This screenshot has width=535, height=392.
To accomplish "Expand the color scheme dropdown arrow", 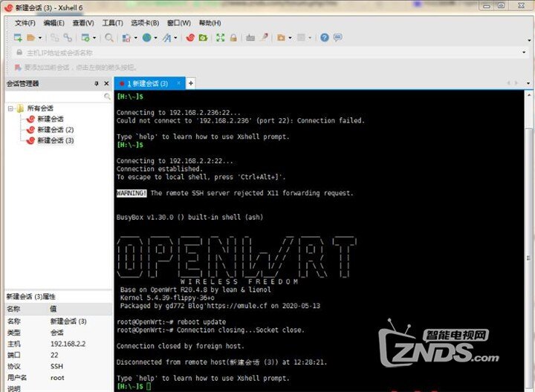I will coord(135,38).
